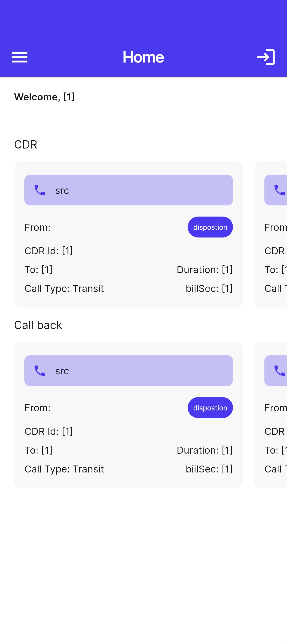Click the logout icon in the header
This screenshot has width=287, height=644.
click(x=265, y=57)
